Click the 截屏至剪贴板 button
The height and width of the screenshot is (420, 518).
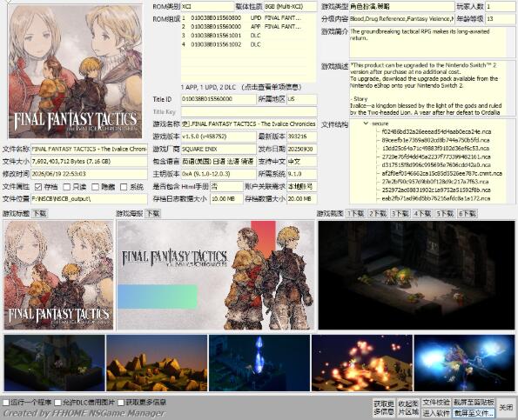[474, 403]
